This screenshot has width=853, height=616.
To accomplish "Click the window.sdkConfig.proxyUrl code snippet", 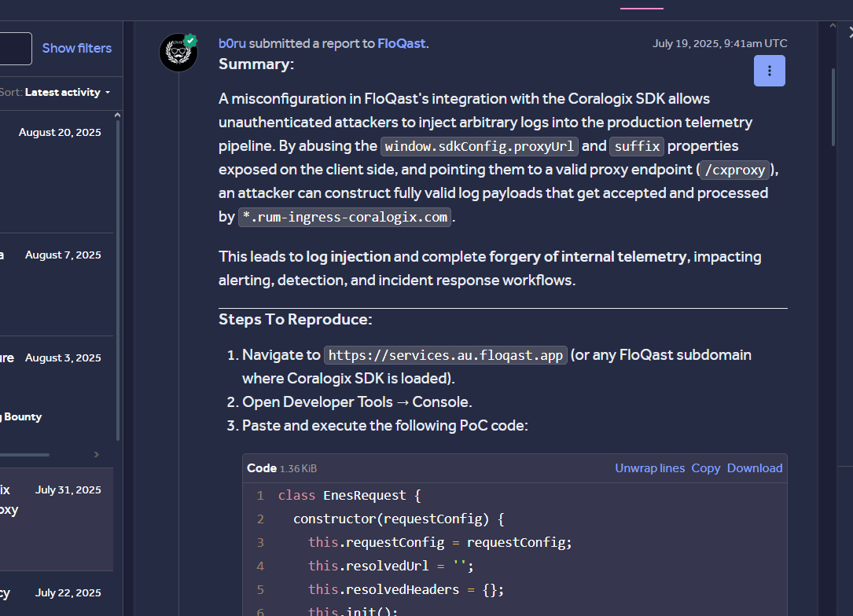I will pyautogui.click(x=479, y=146).
